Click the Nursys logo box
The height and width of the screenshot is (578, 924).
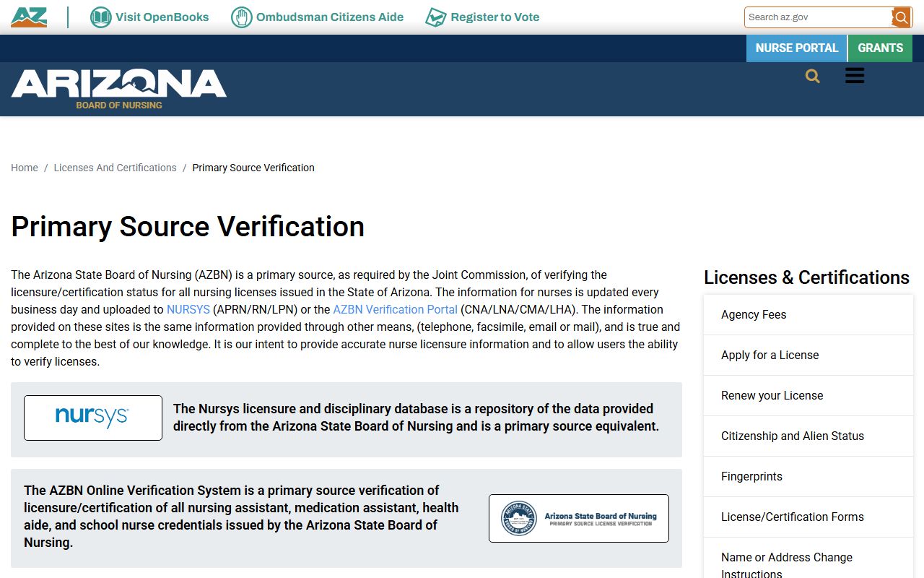click(93, 418)
